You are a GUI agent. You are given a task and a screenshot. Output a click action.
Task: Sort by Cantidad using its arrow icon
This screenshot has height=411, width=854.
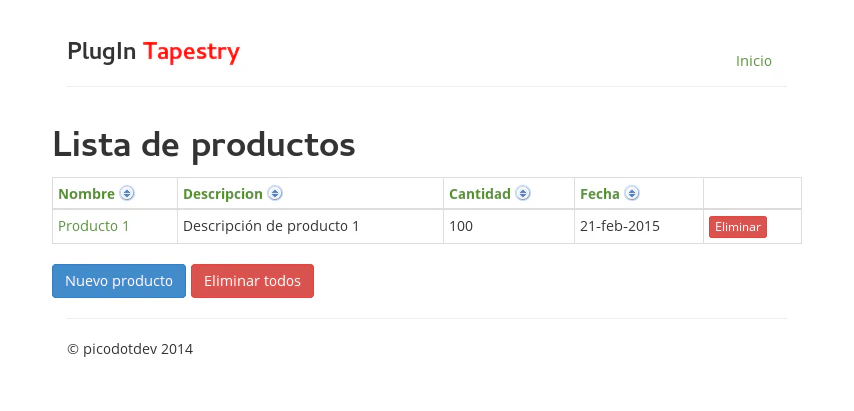[x=523, y=194]
